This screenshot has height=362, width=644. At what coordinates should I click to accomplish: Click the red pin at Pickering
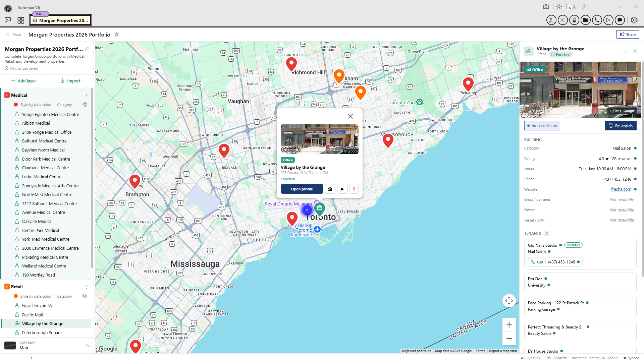468,84
